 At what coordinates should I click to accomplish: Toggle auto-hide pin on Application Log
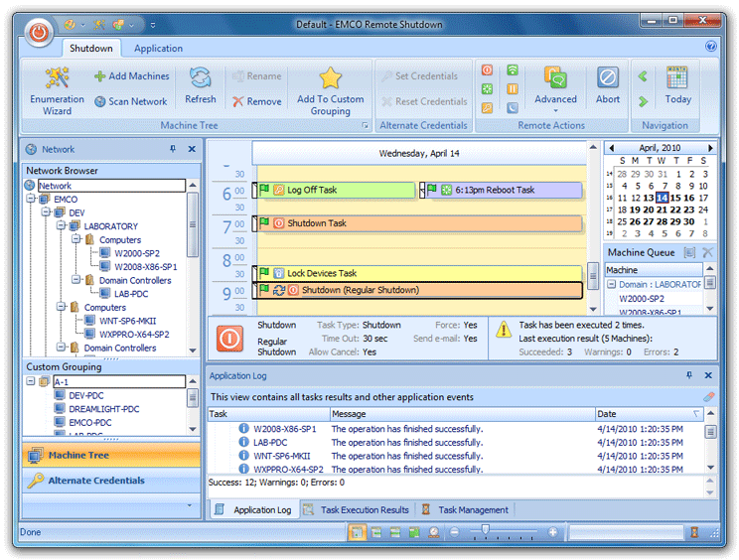689,376
